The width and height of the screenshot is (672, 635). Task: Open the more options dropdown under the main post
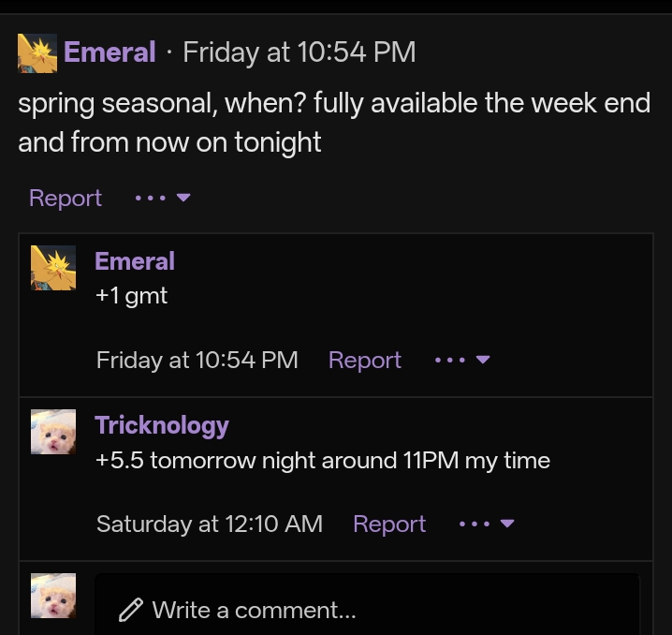click(163, 199)
